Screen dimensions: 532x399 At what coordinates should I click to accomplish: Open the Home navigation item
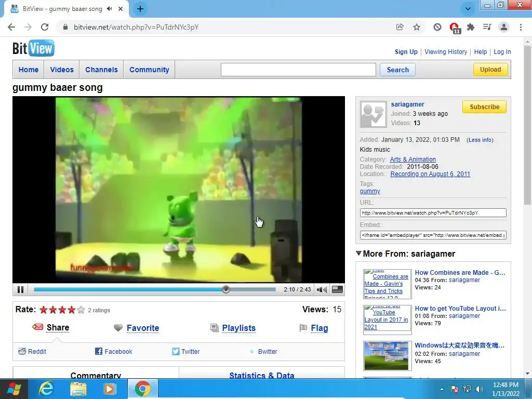29,70
